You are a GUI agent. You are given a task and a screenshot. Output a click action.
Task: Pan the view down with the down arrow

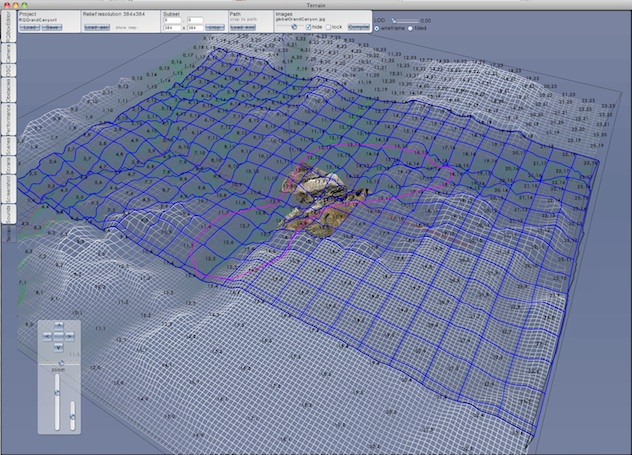(x=59, y=347)
